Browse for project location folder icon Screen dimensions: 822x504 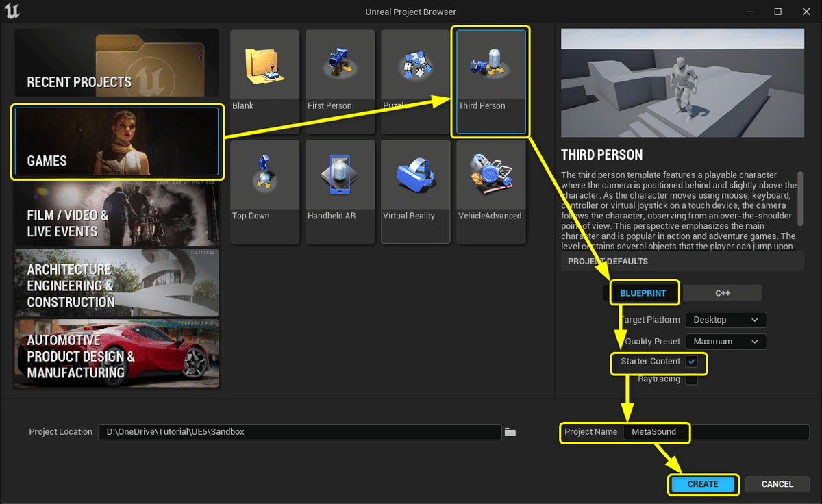point(510,432)
